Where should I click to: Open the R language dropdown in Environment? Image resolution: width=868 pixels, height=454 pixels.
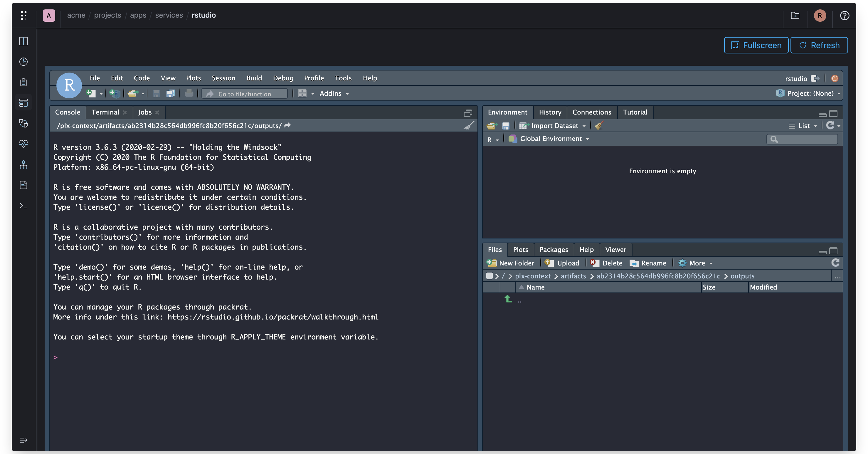[492, 139]
